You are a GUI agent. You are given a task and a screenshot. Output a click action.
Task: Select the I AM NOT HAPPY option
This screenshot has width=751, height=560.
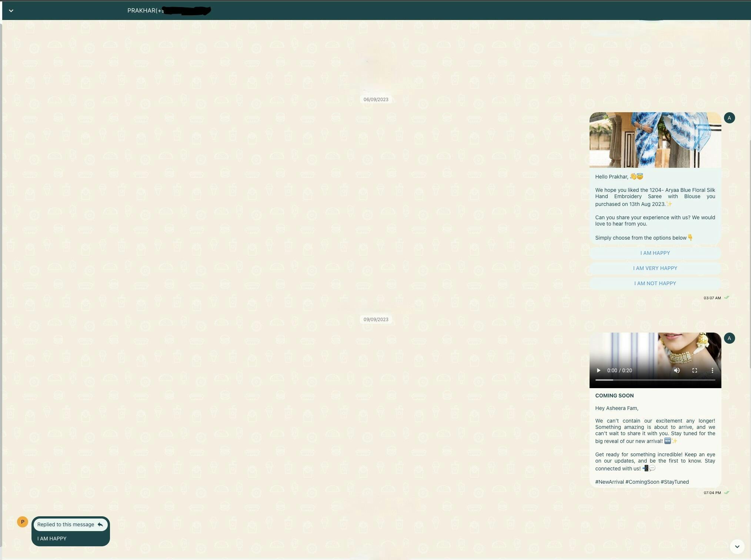[x=655, y=283]
